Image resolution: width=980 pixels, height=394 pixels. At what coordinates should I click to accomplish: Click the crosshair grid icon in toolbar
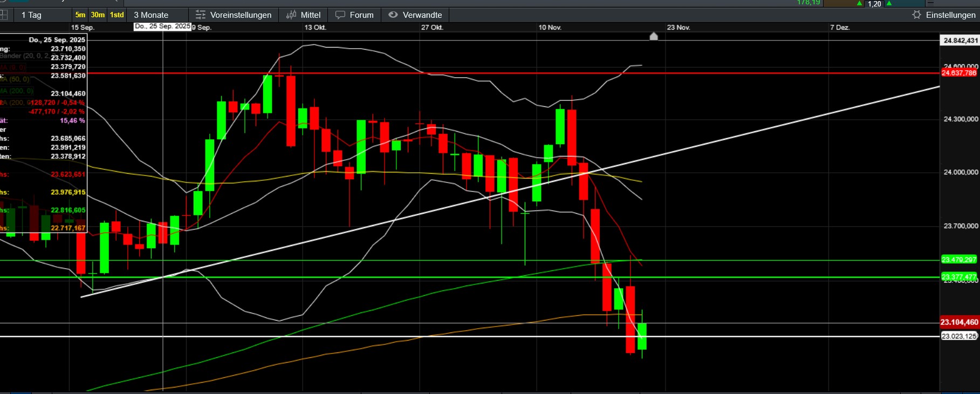pos(4,15)
